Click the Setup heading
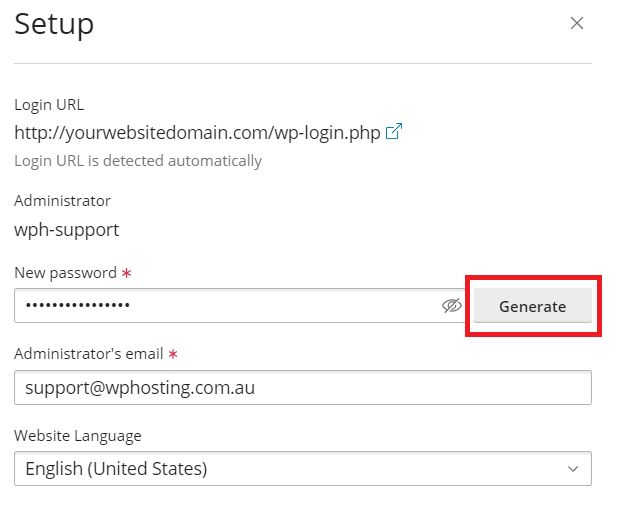Image resolution: width=619 pixels, height=523 pixels. pyautogui.click(x=54, y=24)
